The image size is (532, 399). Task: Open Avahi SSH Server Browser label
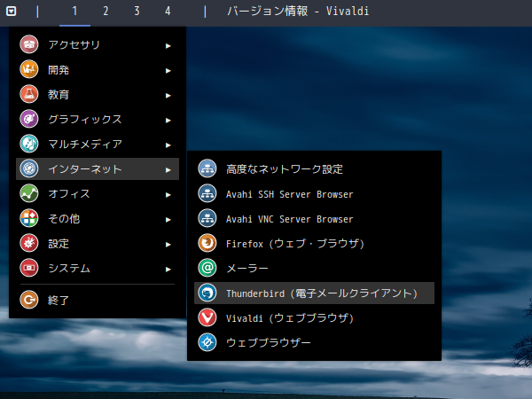(x=289, y=194)
